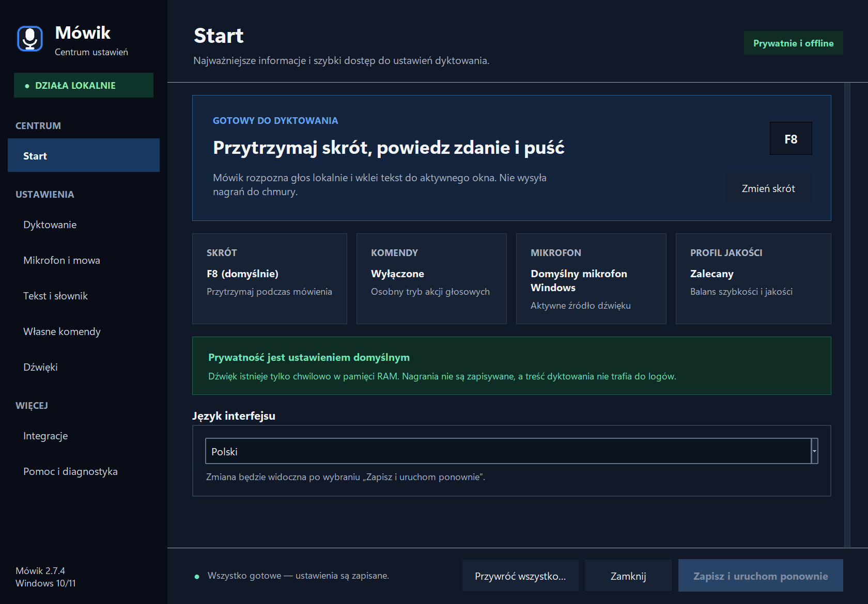Click the Prywatność jest ustawieniem domyślnym heading
Screen dimensions: 868x604
(x=309, y=357)
